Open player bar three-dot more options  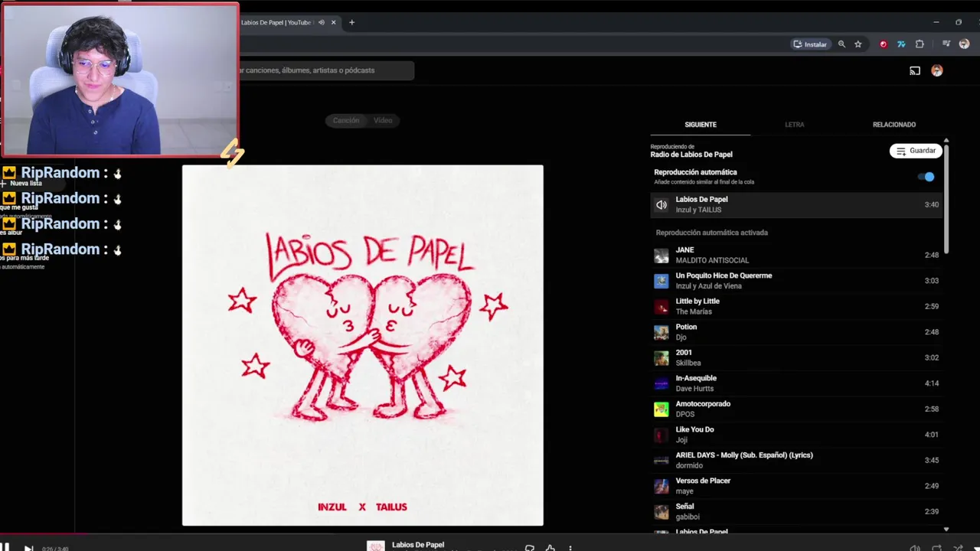570,548
